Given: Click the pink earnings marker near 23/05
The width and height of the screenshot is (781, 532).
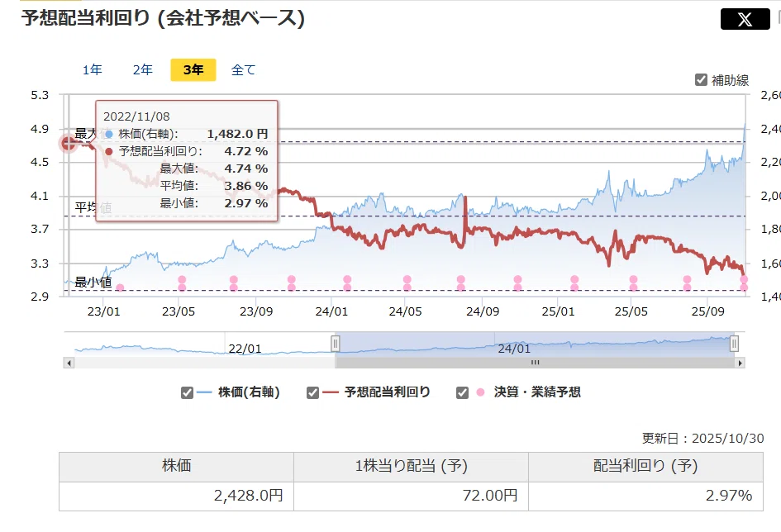Looking at the screenshot, I should [182, 283].
